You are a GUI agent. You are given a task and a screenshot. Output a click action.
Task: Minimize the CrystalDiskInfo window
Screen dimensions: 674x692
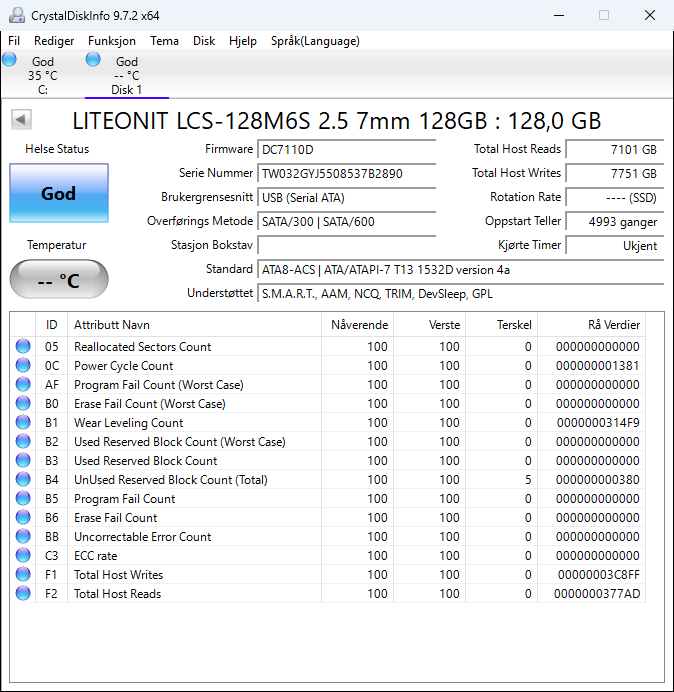coord(559,15)
